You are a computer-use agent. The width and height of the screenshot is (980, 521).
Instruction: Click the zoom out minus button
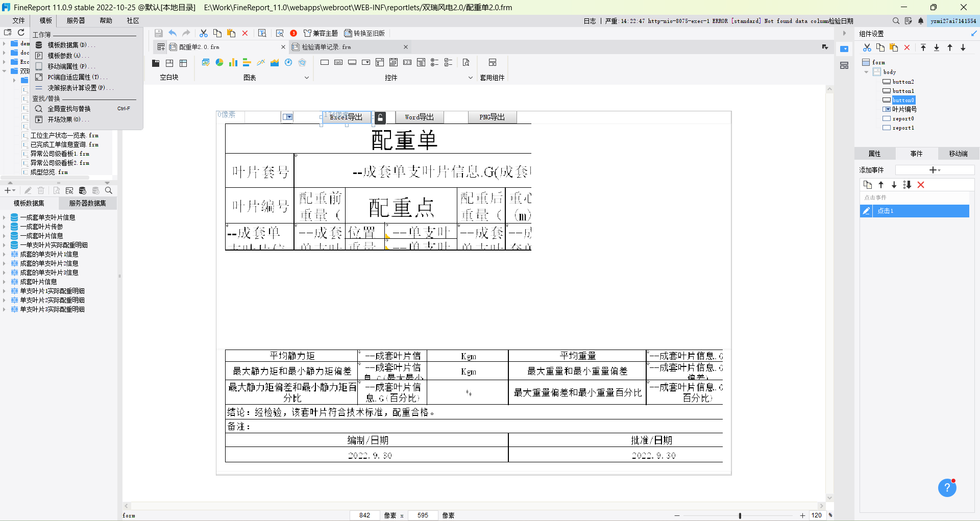click(x=677, y=516)
